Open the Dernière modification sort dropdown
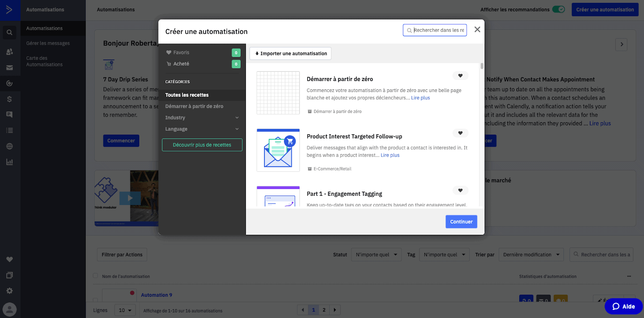Screen dimensions: 644x318 click(x=531, y=254)
